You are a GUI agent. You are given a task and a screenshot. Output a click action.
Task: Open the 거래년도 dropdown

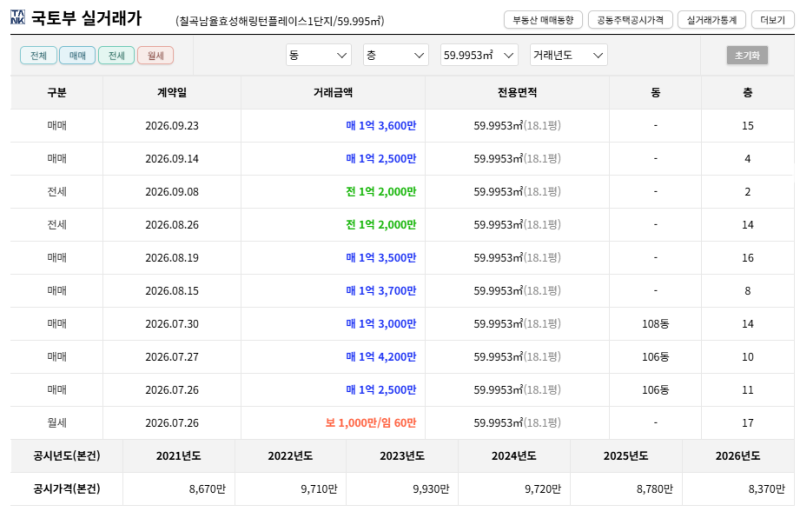[x=569, y=55]
